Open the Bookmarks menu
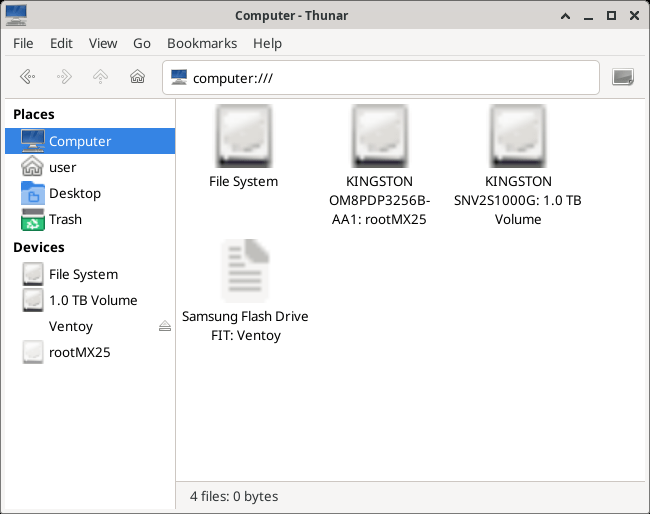The width and height of the screenshot is (650, 514). pyautogui.click(x=202, y=44)
